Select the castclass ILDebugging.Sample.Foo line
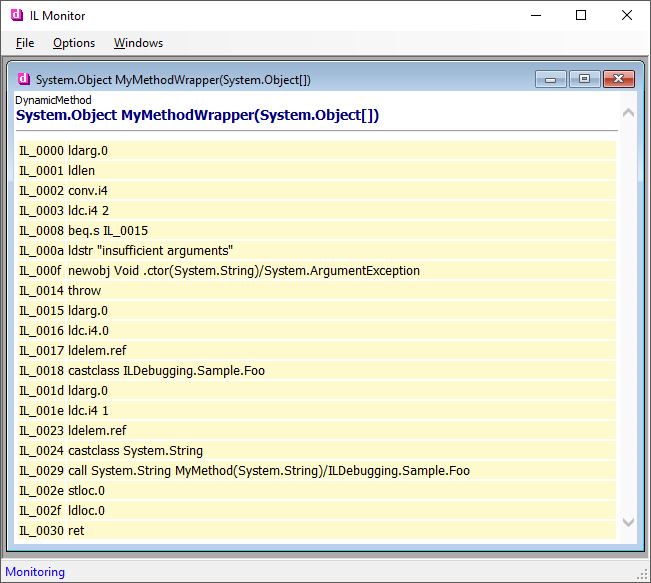The width and height of the screenshot is (651, 583). pyautogui.click(x=317, y=370)
